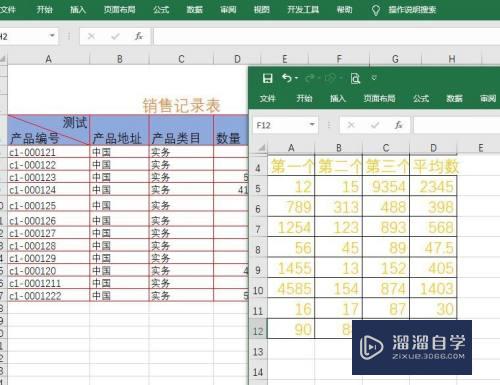Click cell with value 90 in row 12

tap(291, 329)
